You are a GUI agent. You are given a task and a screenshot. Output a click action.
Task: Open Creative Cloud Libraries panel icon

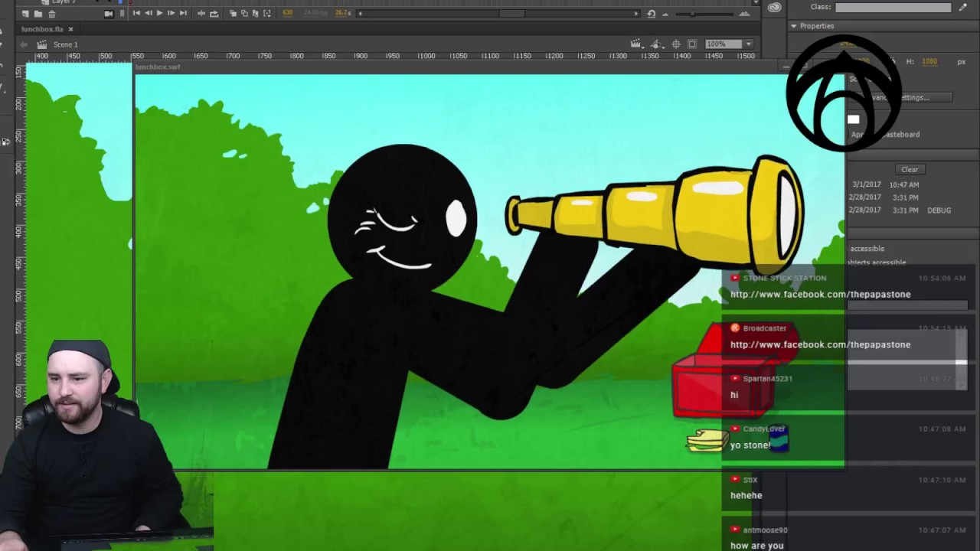775,7
